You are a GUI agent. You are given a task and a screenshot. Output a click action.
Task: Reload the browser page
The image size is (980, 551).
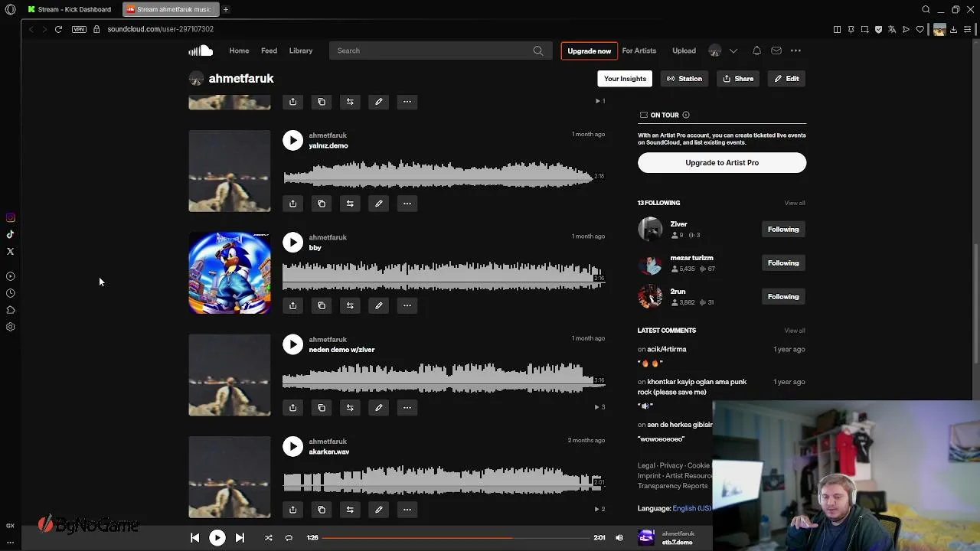tap(58, 29)
